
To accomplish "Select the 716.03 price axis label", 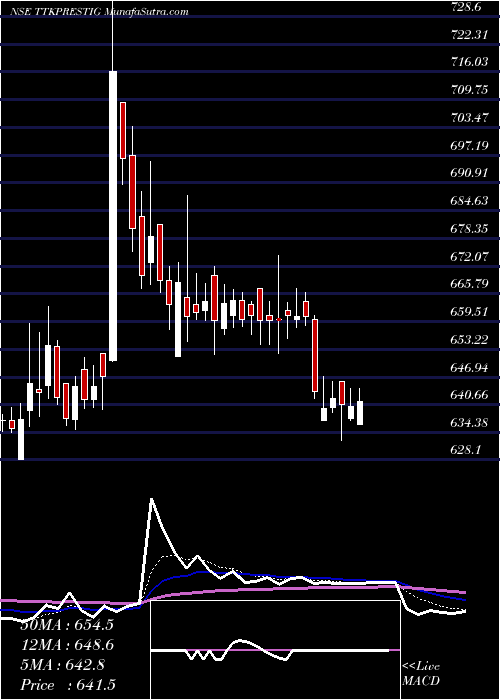I will (470, 62).
